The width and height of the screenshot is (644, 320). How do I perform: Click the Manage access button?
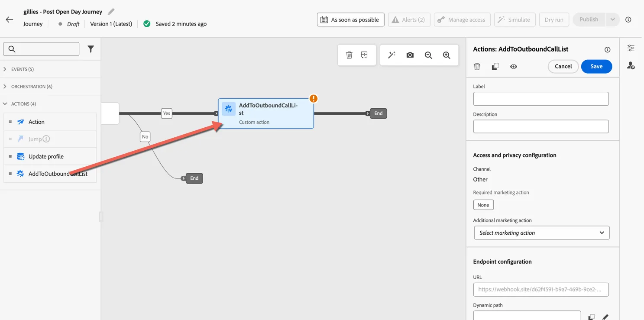tap(462, 19)
